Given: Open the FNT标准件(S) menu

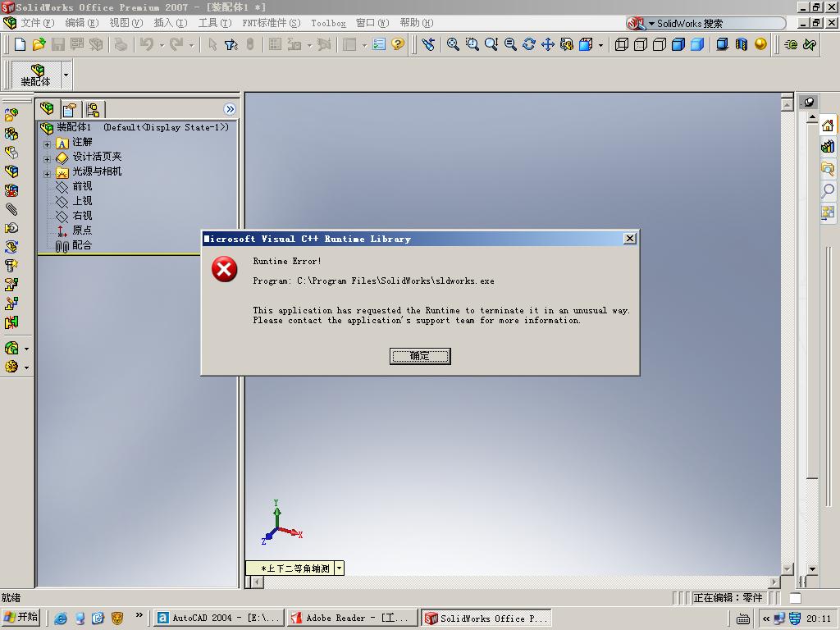Looking at the screenshot, I should (x=272, y=23).
